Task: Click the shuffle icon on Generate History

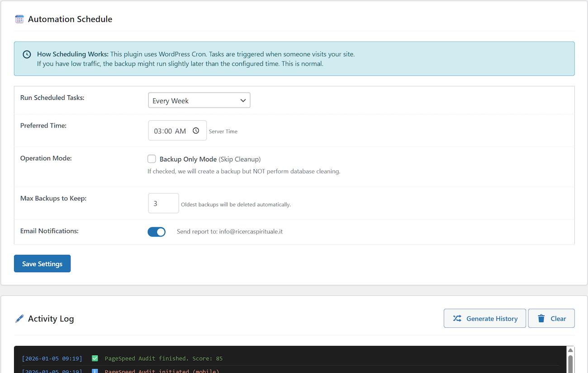Action: [x=457, y=318]
